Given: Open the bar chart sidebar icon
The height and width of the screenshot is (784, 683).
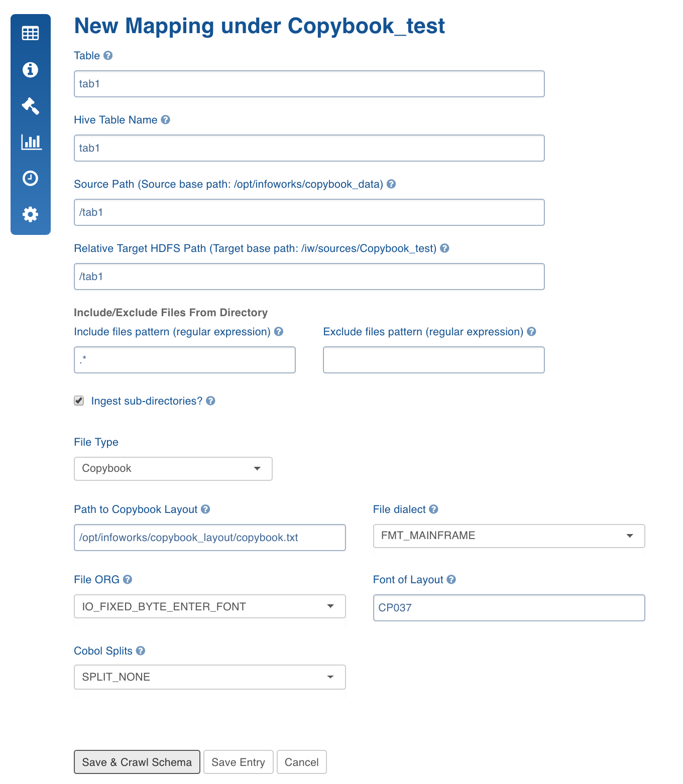Looking at the screenshot, I should (31, 142).
